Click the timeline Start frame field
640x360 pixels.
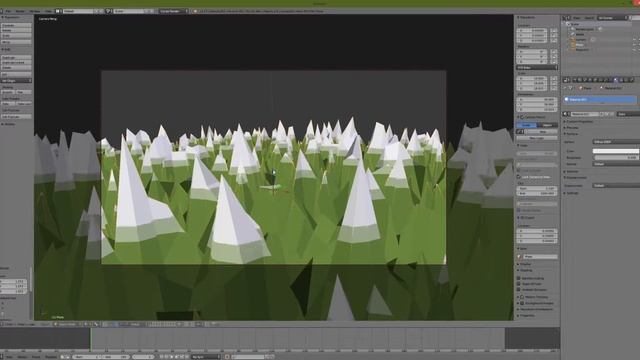click(87, 357)
